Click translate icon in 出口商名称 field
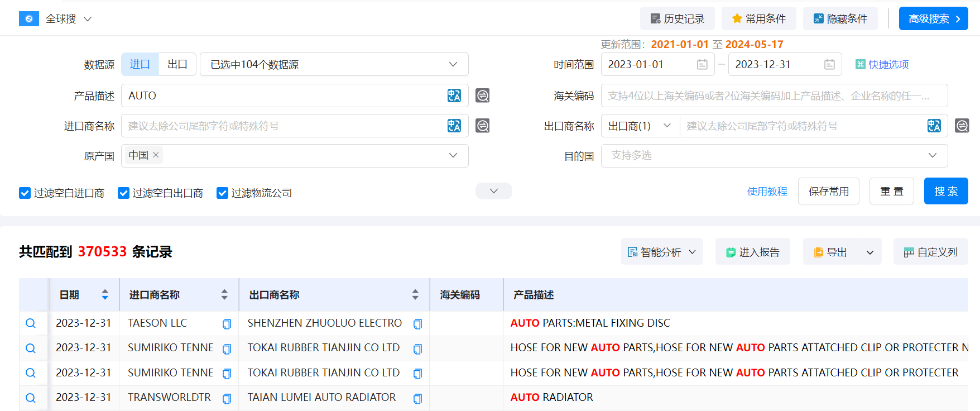This screenshot has width=980, height=411. point(934,126)
